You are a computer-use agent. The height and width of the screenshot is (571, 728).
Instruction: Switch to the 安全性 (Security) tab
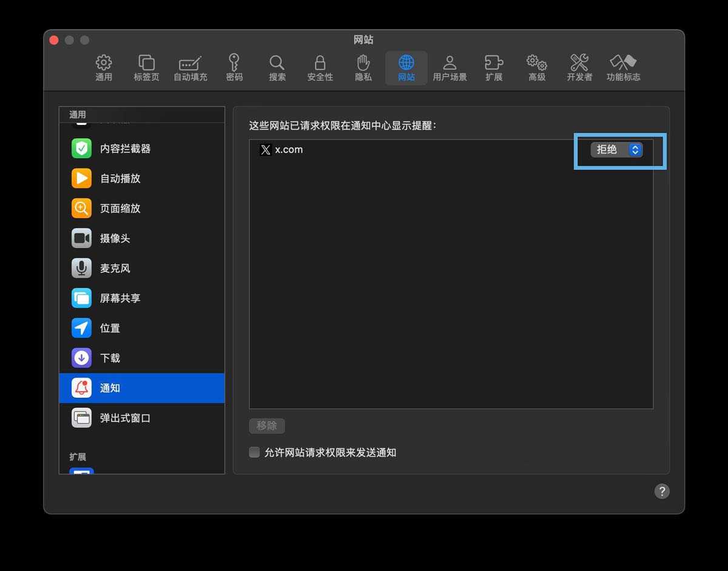tap(320, 67)
